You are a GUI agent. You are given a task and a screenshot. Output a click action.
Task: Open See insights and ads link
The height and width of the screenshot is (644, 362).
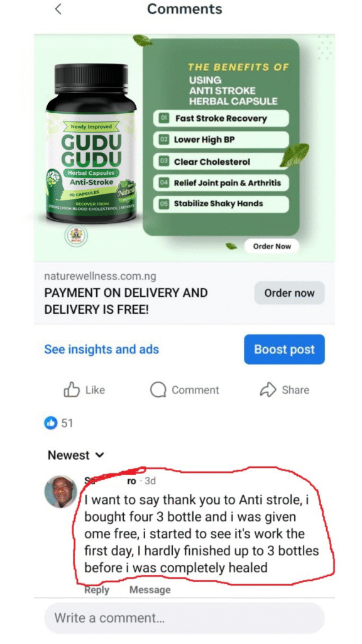[101, 350]
